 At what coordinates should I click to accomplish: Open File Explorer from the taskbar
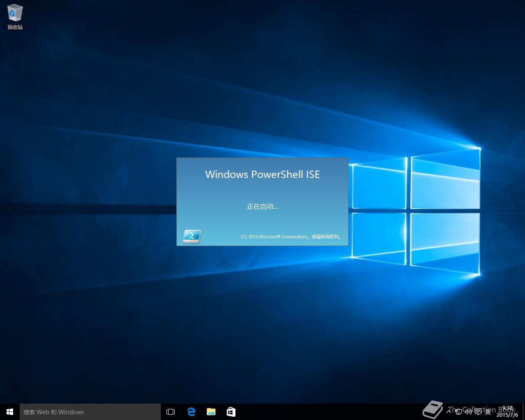pos(211,412)
